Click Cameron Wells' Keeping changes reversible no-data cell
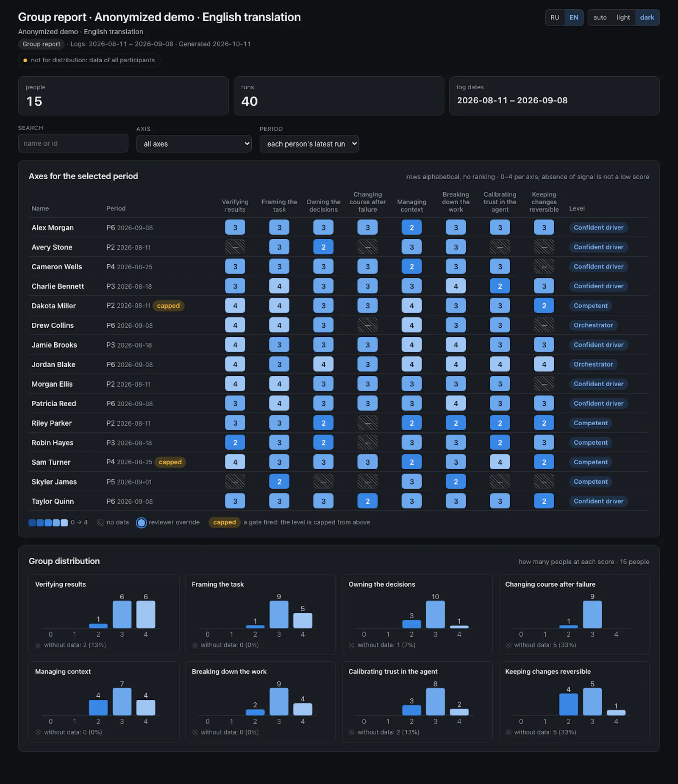The height and width of the screenshot is (784, 678). tap(544, 266)
